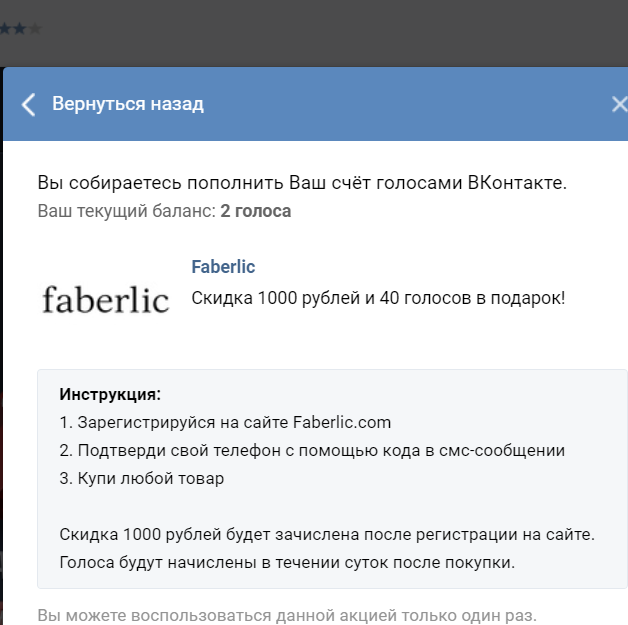Screen dimensions: 628x625
Task: Click the faberlic logo image
Action: 105,299
